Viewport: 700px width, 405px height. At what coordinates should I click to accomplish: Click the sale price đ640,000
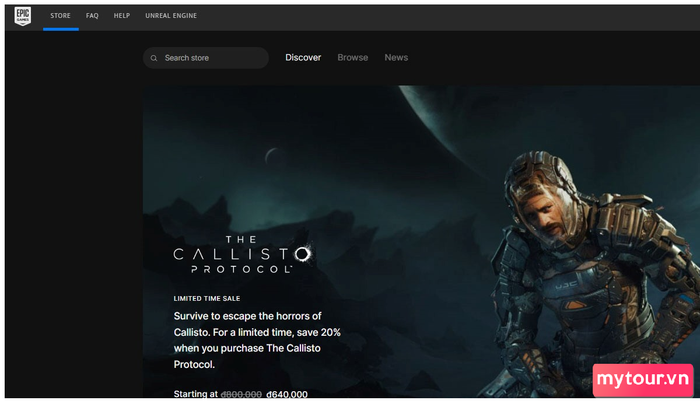point(287,394)
